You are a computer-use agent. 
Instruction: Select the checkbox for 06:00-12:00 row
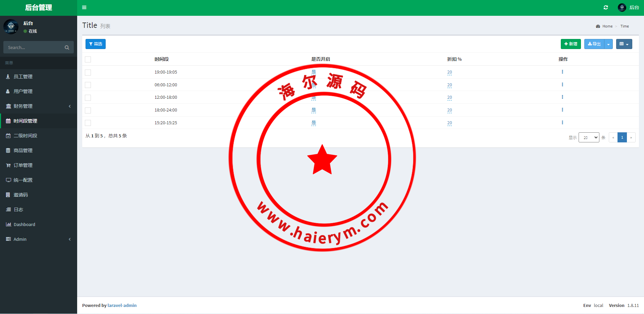(x=88, y=85)
